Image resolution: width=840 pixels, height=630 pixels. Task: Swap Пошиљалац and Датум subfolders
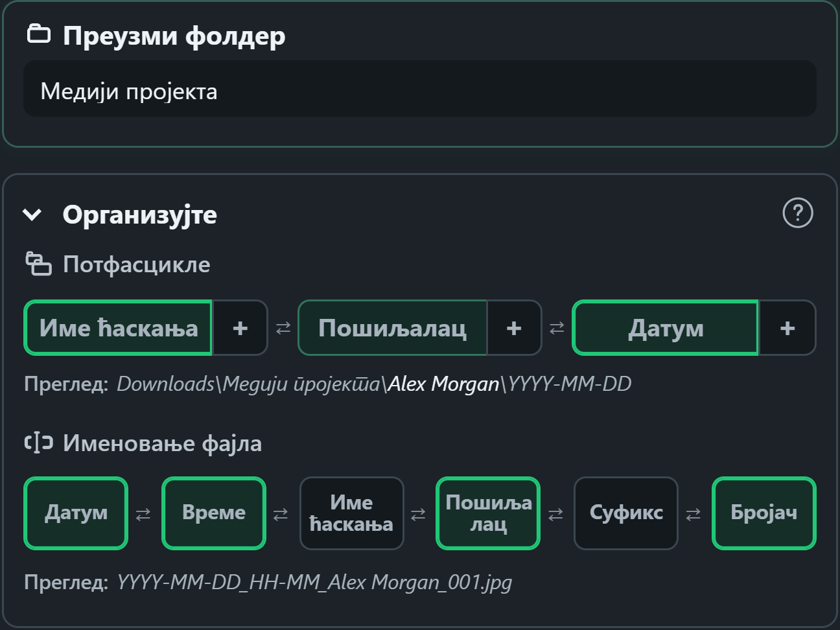pos(557,328)
